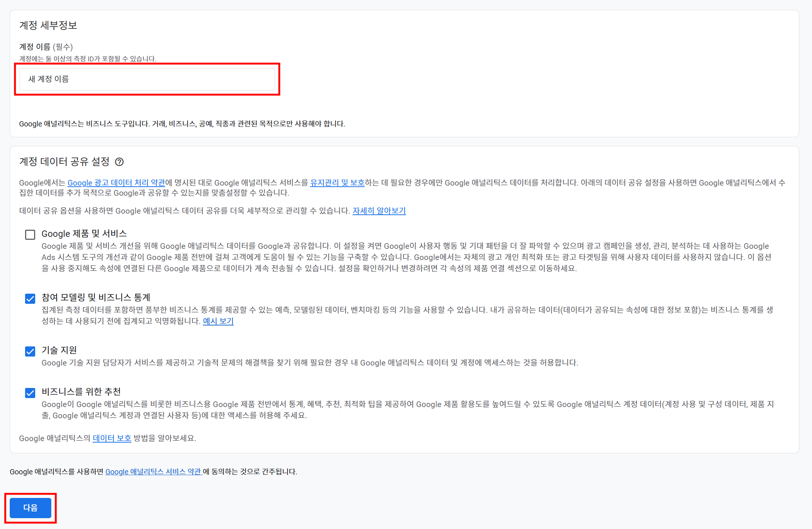
Task: Click the 계정 이름 (필수) field label
Action: [x=46, y=47]
